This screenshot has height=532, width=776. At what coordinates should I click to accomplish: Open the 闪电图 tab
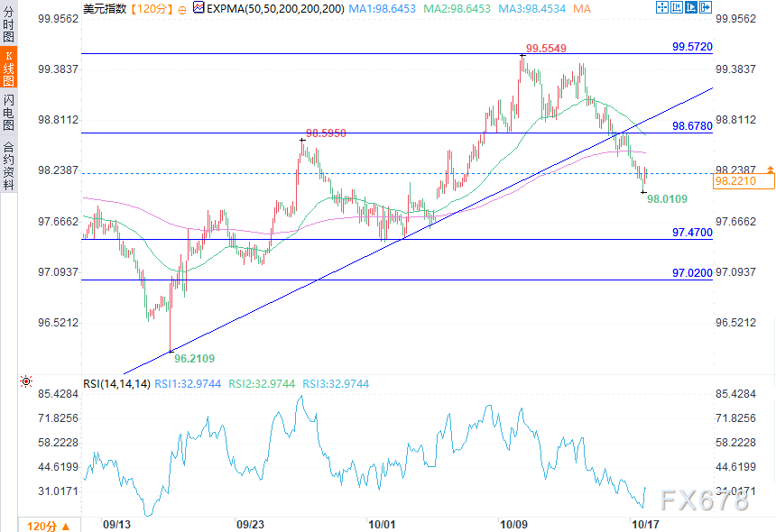[8, 113]
